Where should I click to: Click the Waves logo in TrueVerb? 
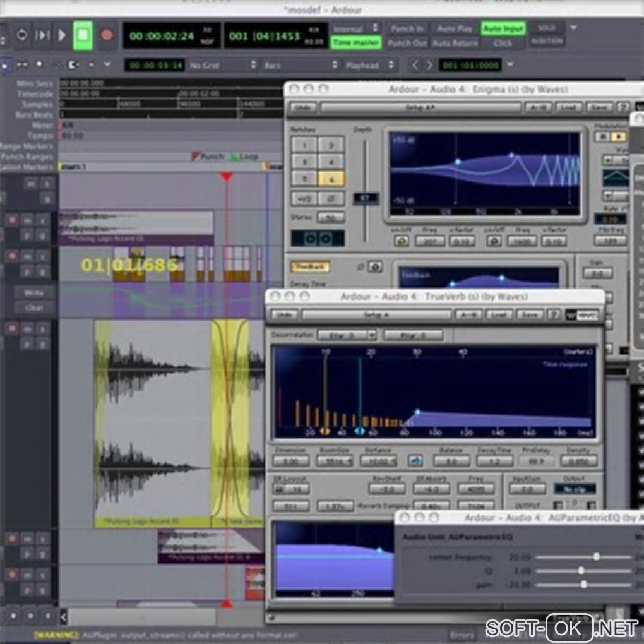tap(581, 314)
